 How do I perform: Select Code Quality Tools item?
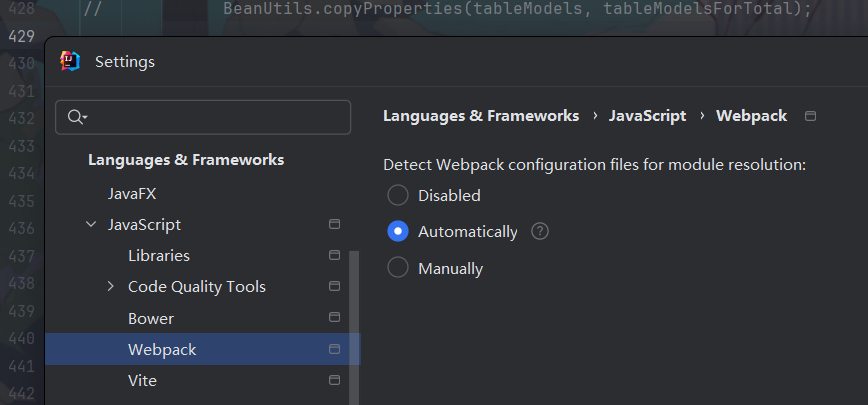[197, 287]
